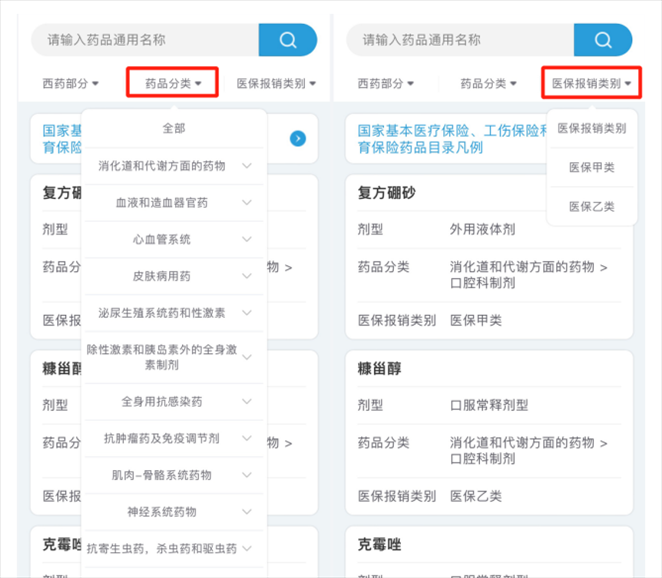
Task: Expand 泌尿生殖系统药和性激素 chevron
Action: tap(247, 313)
